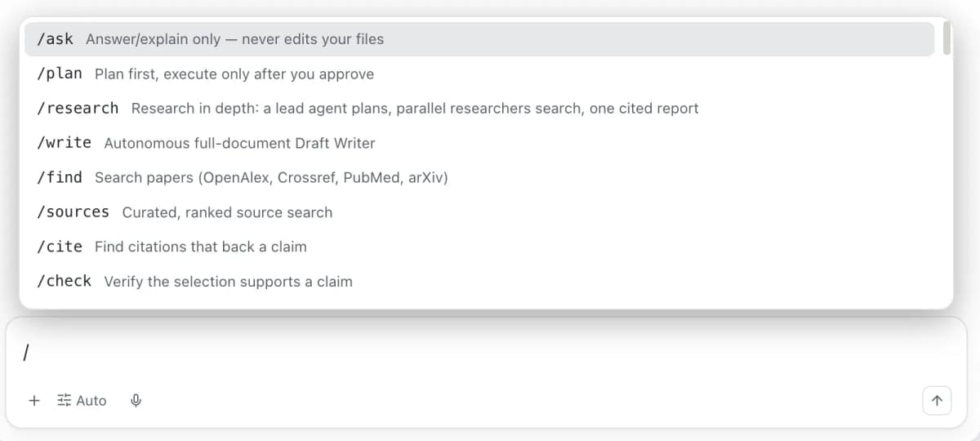This screenshot has height=441, width=980.
Task: Click the plus attach icon
Action: pyautogui.click(x=34, y=401)
